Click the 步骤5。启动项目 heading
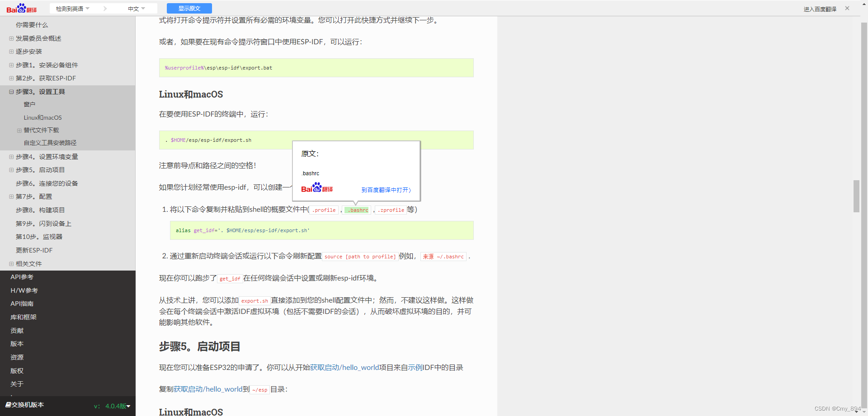The image size is (868, 416). pos(199,346)
